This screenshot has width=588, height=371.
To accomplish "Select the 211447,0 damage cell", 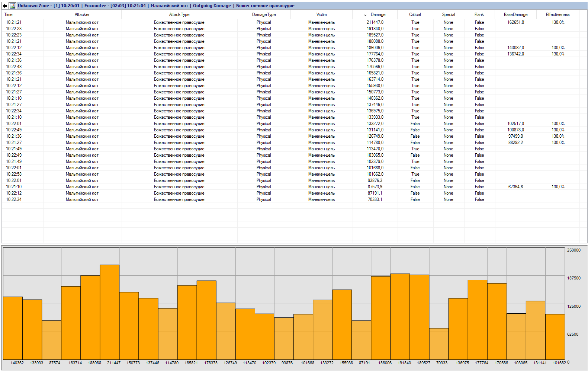I will (x=375, y=22).
